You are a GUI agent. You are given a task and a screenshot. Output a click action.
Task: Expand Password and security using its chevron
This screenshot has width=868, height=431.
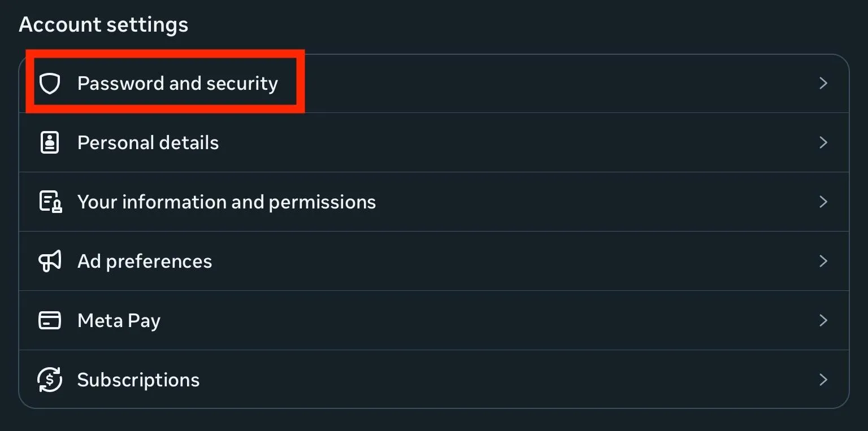click(x=823, y=84)
